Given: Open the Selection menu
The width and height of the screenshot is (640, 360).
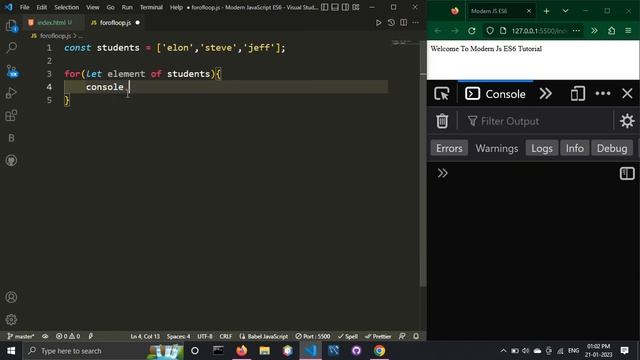Looking at the screenshot, I should (x=67, y=7).
